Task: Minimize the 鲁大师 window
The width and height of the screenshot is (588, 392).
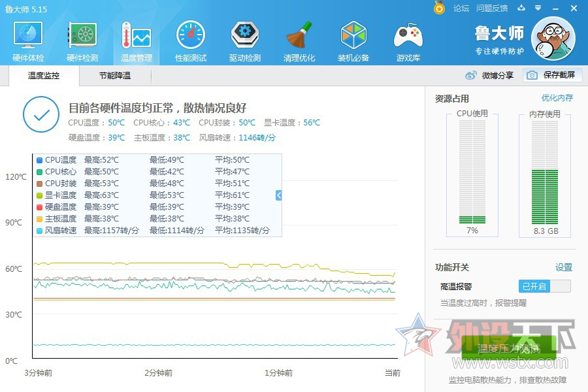Action: 556,8
